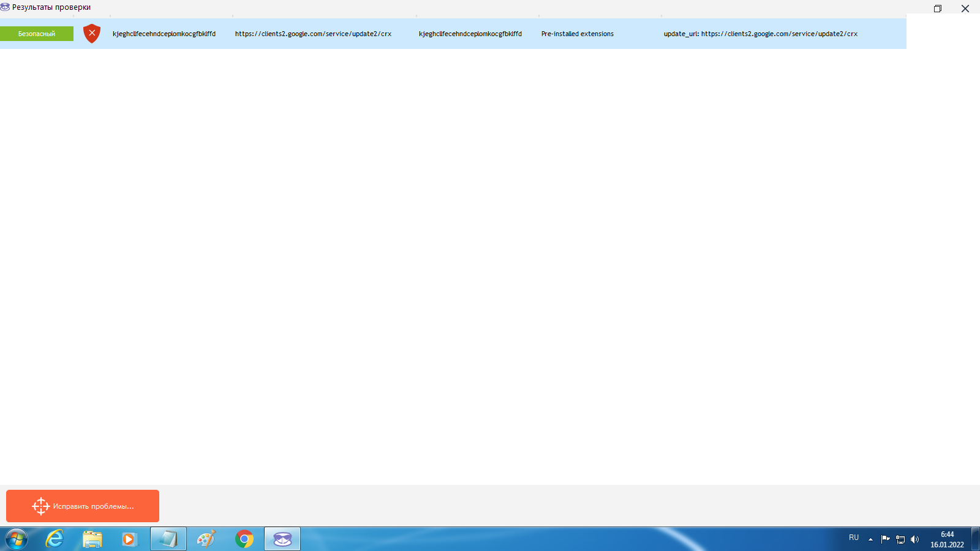Open the Windows Start menu
Viewport: 980px width, 551px height.
(x=17, y=539)
